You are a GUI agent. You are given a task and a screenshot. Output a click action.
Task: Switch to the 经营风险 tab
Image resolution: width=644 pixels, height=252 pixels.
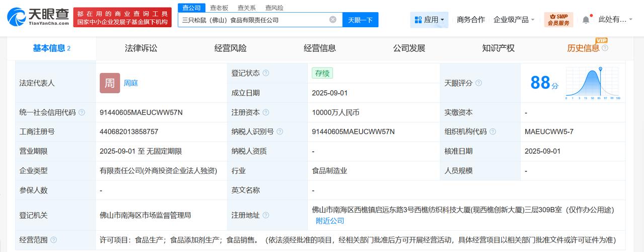point(230,48)
